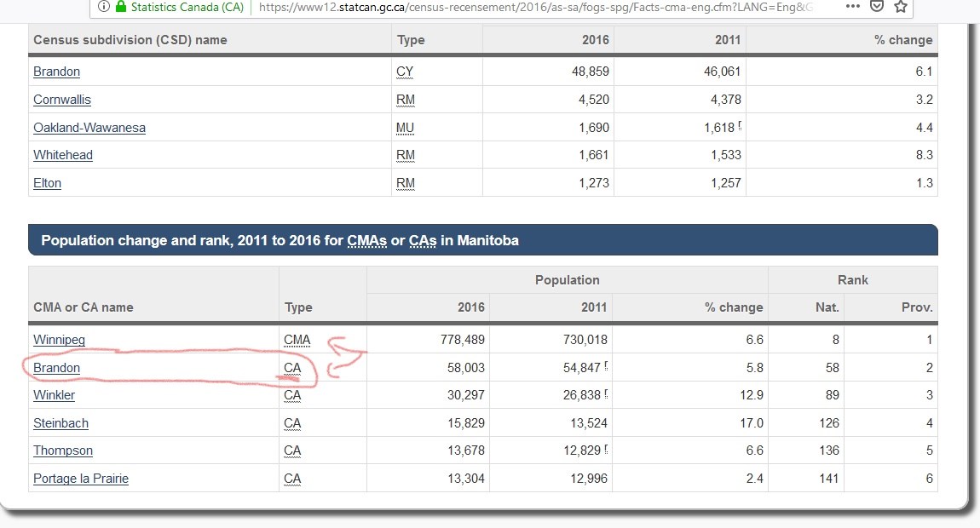980x528 pixels.
Task: Open the Whitehead link
Action: click(62, 155)
